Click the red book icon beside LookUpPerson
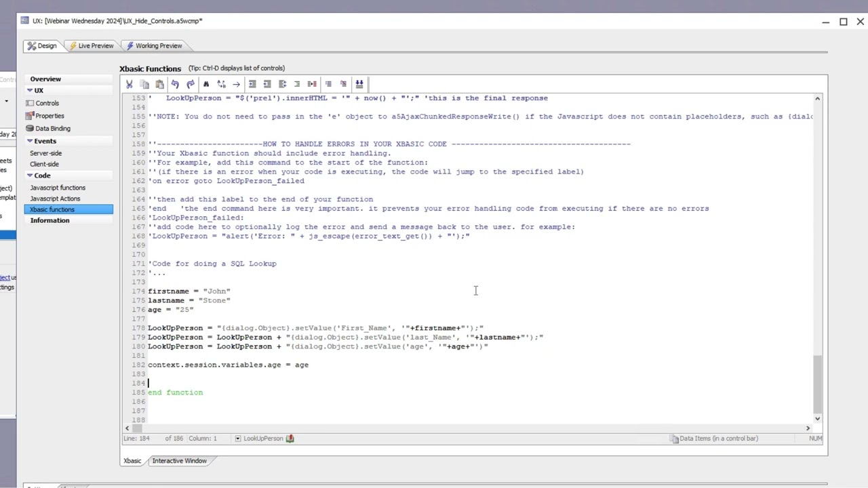Viewport: 868px width, 488px height. click(290, 439)
